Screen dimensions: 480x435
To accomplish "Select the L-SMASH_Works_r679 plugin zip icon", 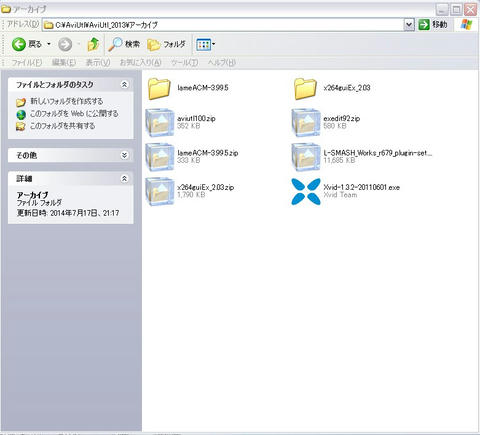I will click(306, 157).
